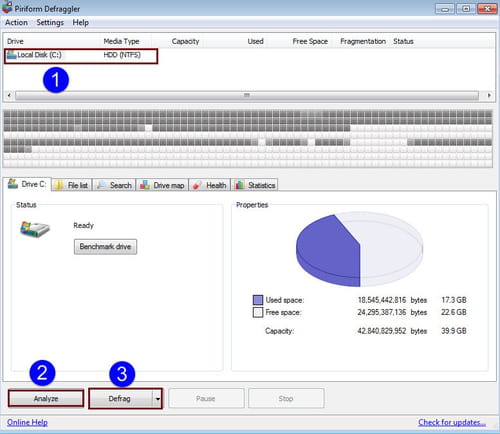Click the Local Disk (C:) drive icon

pyautogui.click(x=11, y=55)
